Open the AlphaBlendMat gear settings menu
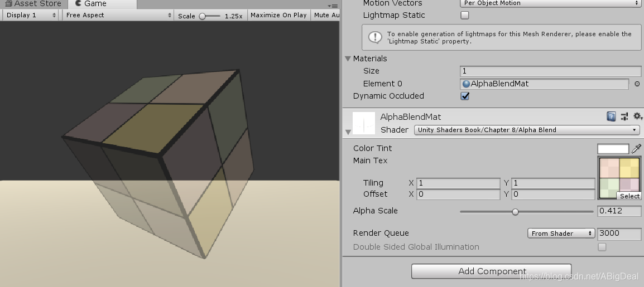Viewport: 644px width, 287px height. coord(637,116)
